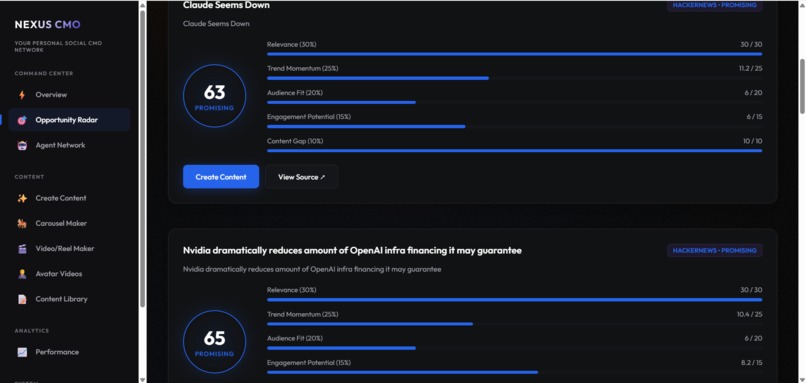Click the 'ANALYTICS' section heading

coord(32,331)
